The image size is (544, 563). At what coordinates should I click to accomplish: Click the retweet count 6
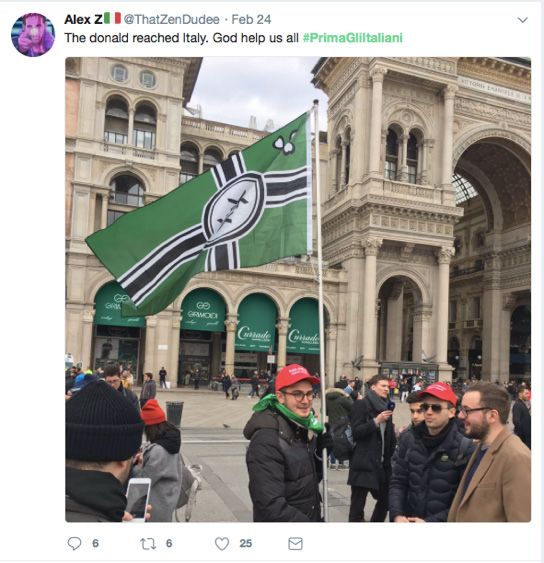point(169,543)
